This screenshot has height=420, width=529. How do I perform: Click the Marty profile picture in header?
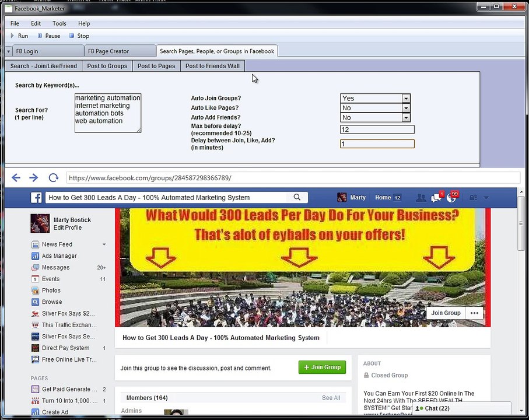[342, 197]
